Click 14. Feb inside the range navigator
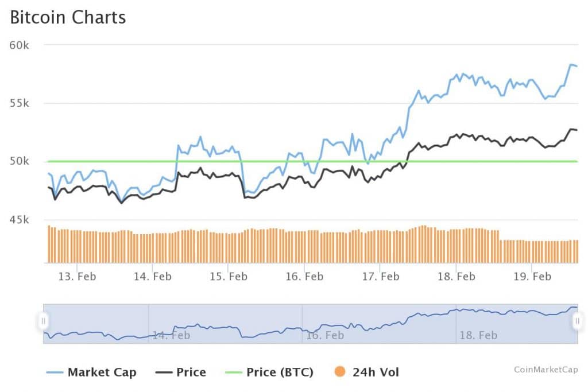This screenshot has width=588, height=392. (x=171, y=335)
